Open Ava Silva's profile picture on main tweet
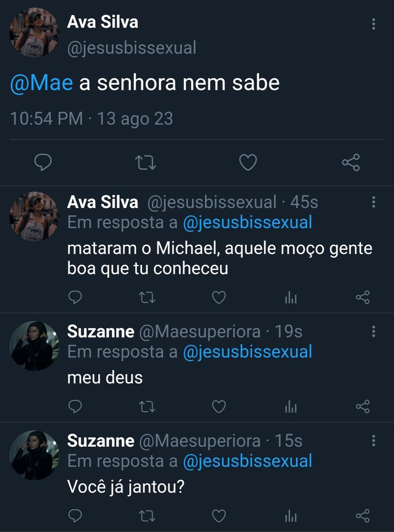Screen dimensions: 394x532 [34, 32]
